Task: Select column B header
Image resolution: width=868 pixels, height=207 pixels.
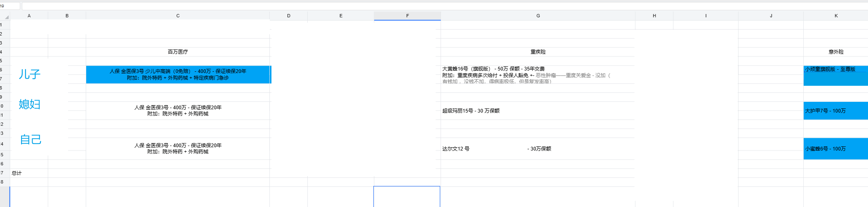Action: tap(67, 16)
